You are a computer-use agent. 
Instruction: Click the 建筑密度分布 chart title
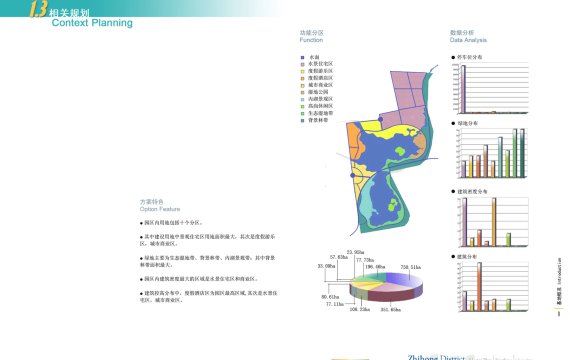pyautogui.click(x=472, y=191)
